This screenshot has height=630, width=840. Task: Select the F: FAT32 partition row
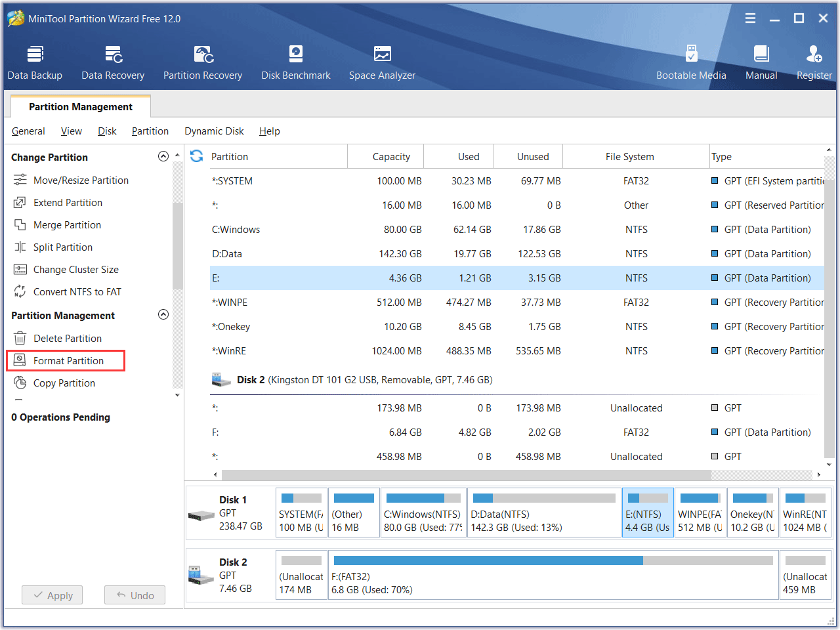(516, 432)
